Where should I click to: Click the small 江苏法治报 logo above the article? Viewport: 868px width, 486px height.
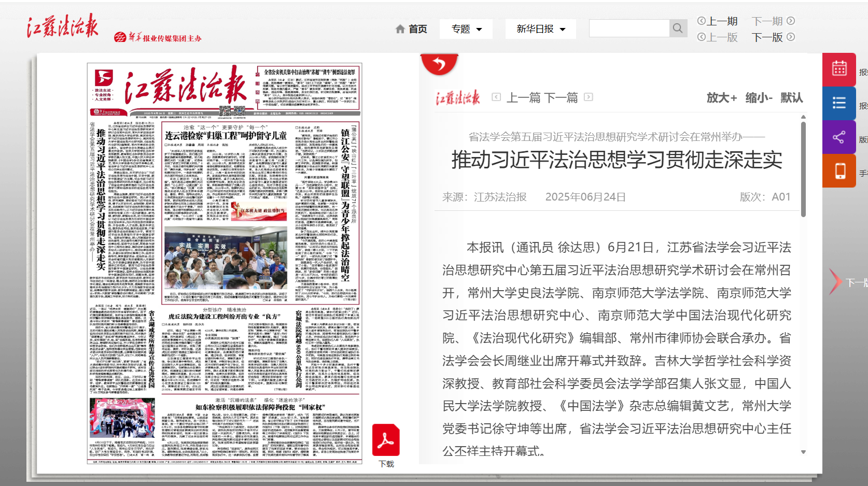457,97
